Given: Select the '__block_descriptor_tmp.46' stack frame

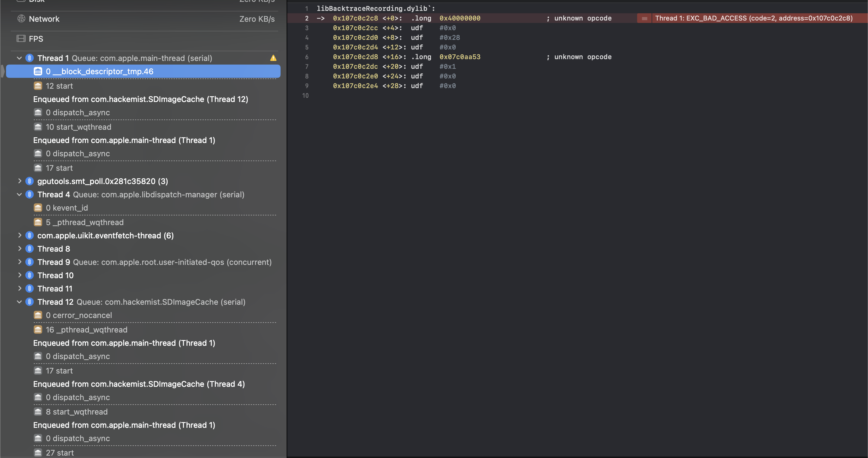Looking at the screenshot, I should point(99,71).
